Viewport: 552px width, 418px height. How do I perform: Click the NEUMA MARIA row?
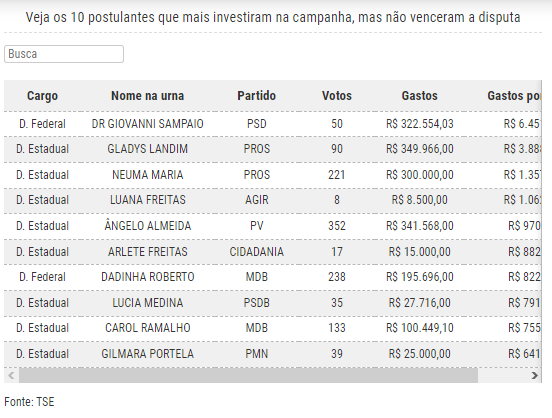click(272, 175)
